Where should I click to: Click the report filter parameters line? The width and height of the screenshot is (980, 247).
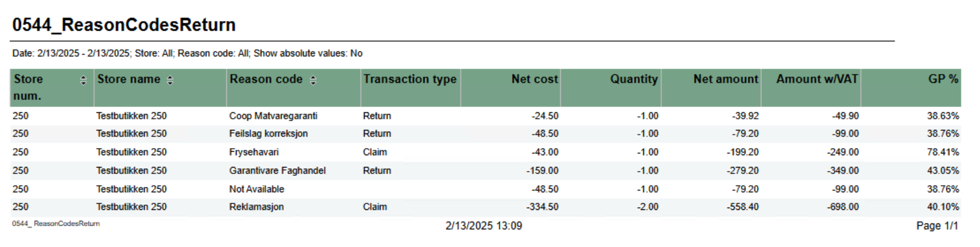(x=187, y=54)
